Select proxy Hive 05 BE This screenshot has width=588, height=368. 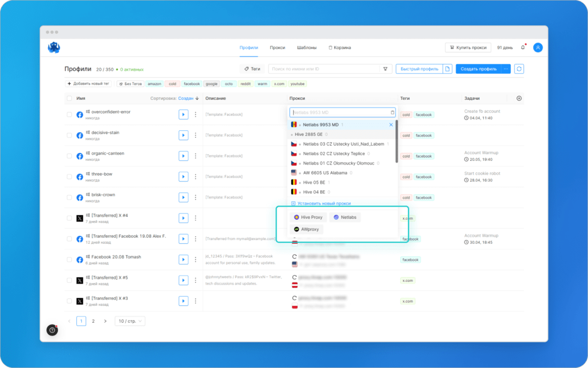[341, 183]
